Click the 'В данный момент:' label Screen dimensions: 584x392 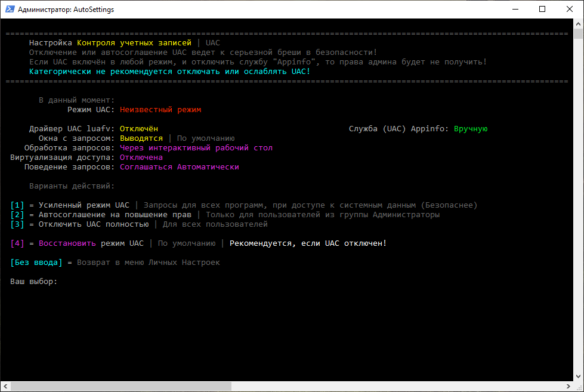pyautogui.click(x=77, y=100)
